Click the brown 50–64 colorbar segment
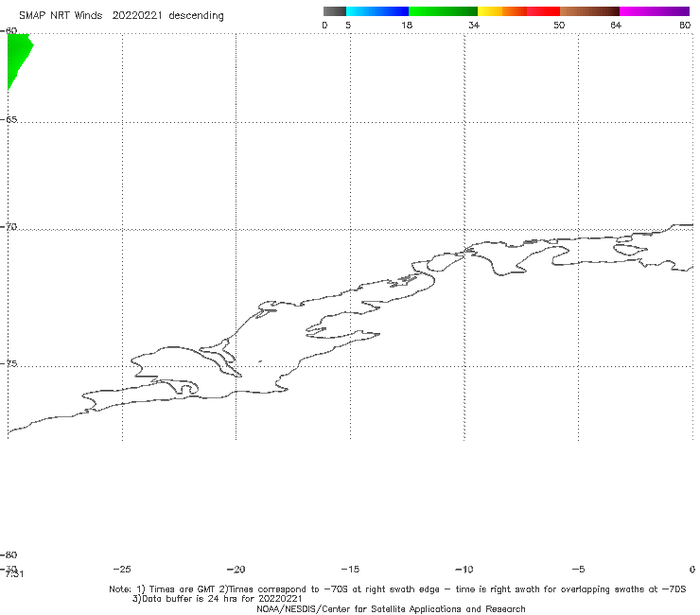Screen dimensions: 700x615 tap(589, 11)
